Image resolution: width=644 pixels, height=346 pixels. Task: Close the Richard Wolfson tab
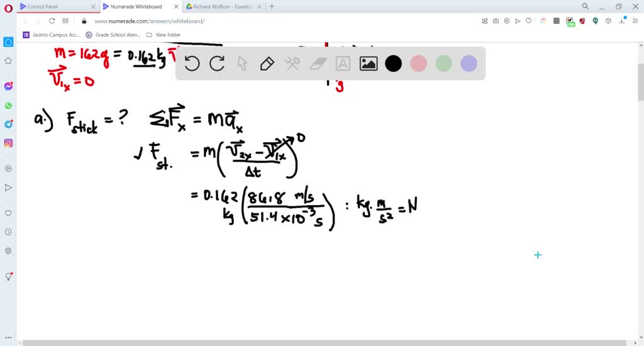[259, 6]
